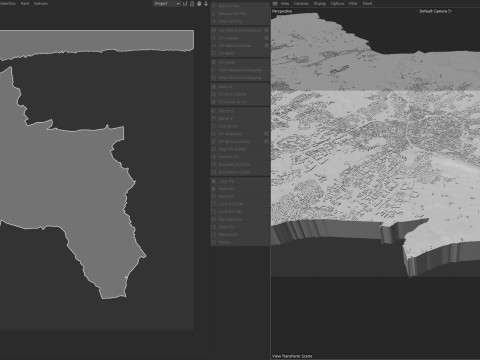
Task: Choose Align UV Islands command
Action: (240, 149)
